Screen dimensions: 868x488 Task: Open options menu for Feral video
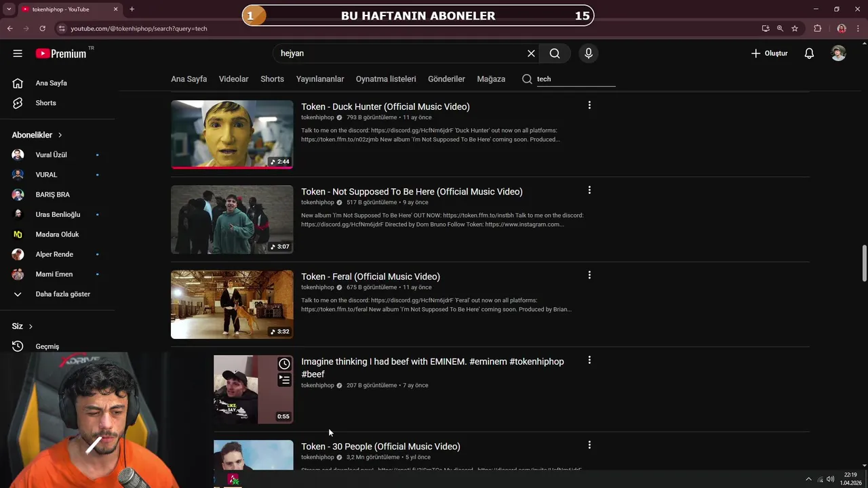point(589,275)
